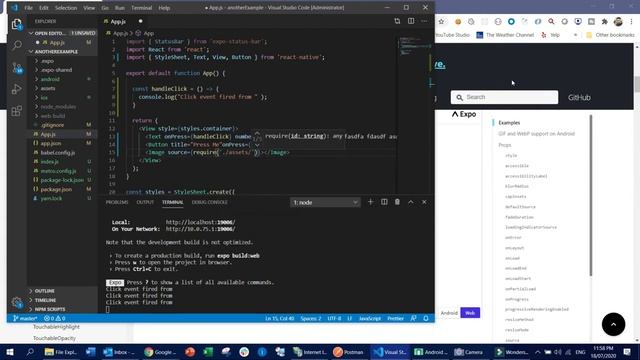The height and width of the screenshot is (360, 640).
Task: Click the JavaScript language mode in status bar
Action: click(369, 318)
